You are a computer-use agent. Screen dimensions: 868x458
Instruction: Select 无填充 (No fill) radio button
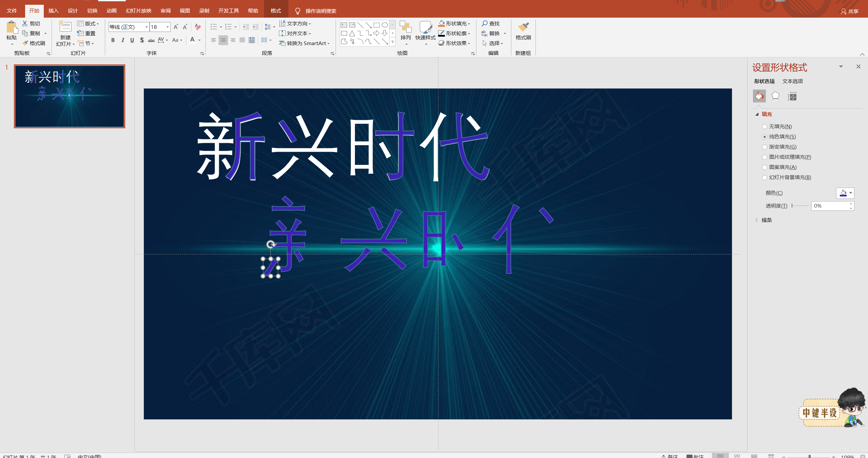point(765,127)
